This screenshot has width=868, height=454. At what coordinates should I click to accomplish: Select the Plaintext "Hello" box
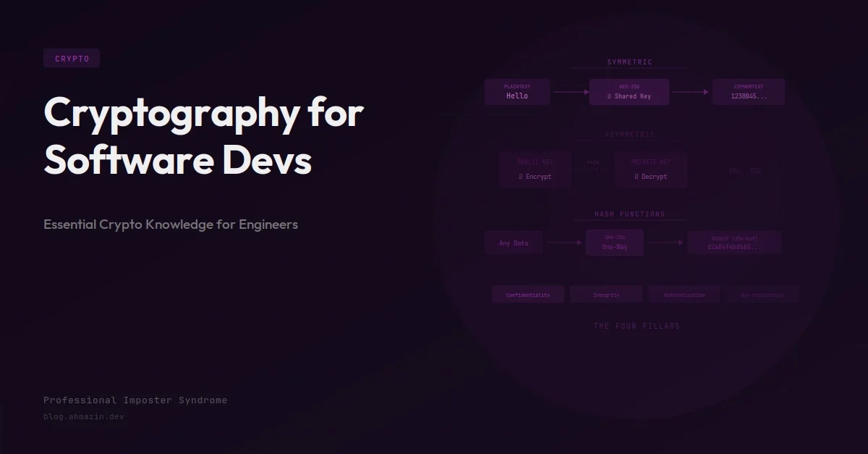click(517, 92)
